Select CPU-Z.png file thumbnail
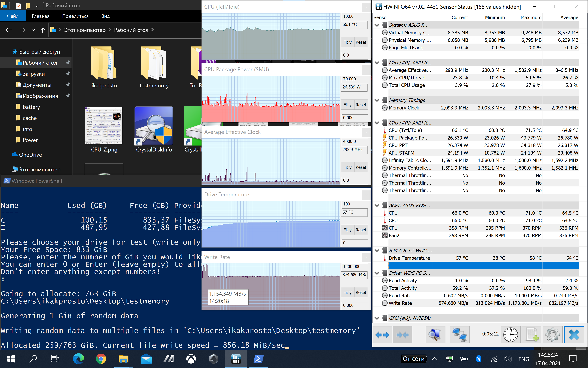 (x=104, y=129)
